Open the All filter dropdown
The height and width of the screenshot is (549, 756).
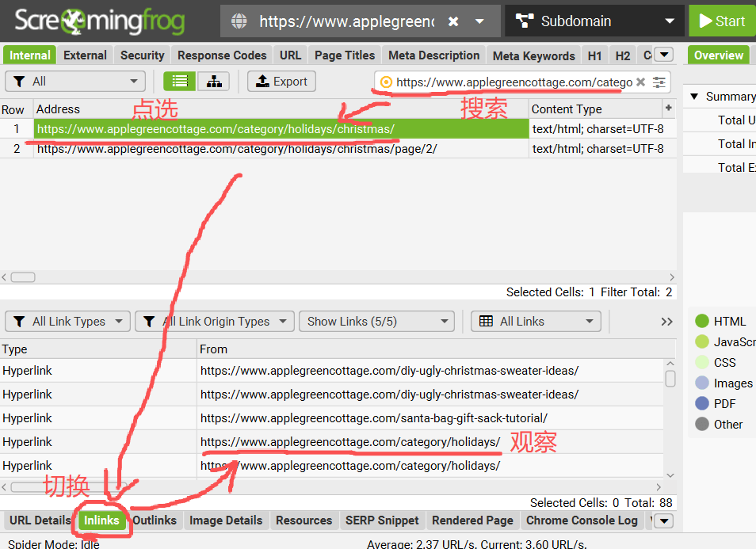[x=75, y=82]
